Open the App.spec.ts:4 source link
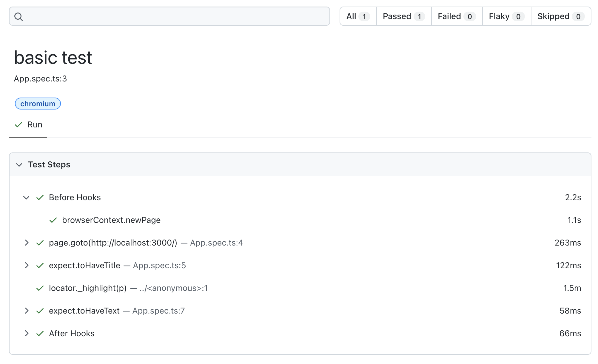Image resolution: width=598 pixels, height=364 pixels. pyautogui.click(x=217, y=243)
